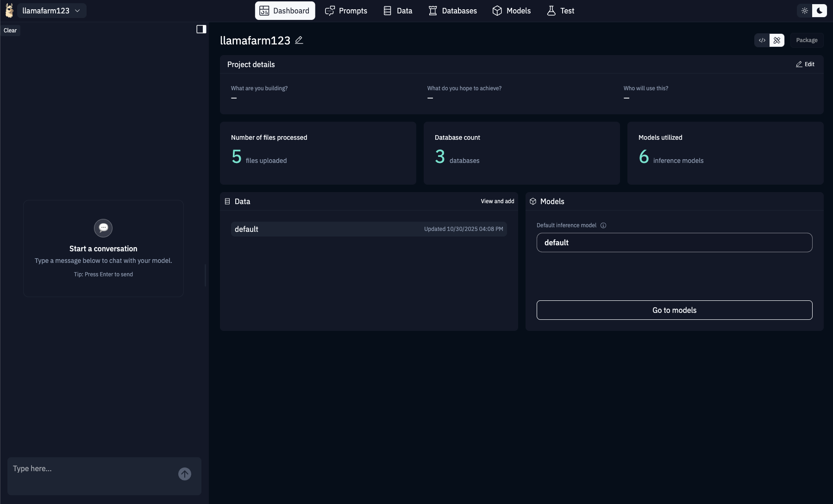
Task: Click the Go to models button
Action: [674, 310]
